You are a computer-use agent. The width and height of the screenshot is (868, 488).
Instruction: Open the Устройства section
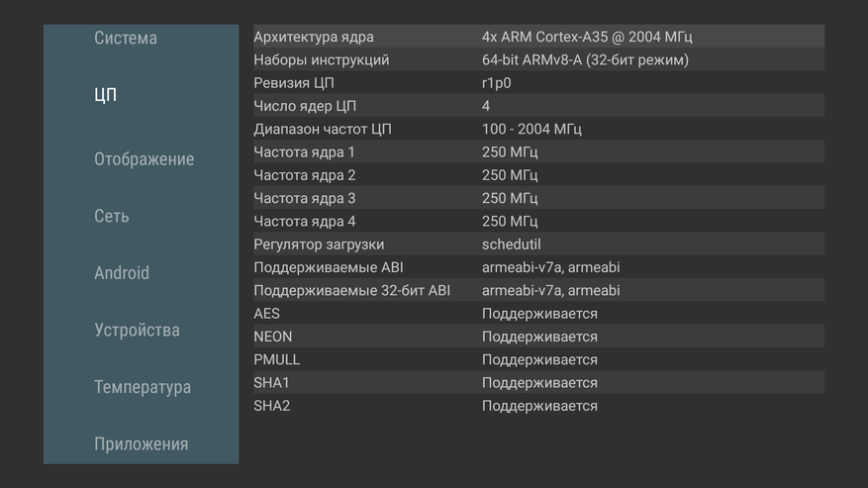[x=137, y=330]
